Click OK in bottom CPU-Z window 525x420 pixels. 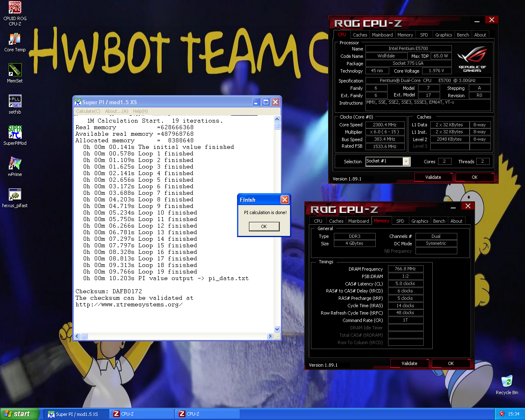[451, 363]
